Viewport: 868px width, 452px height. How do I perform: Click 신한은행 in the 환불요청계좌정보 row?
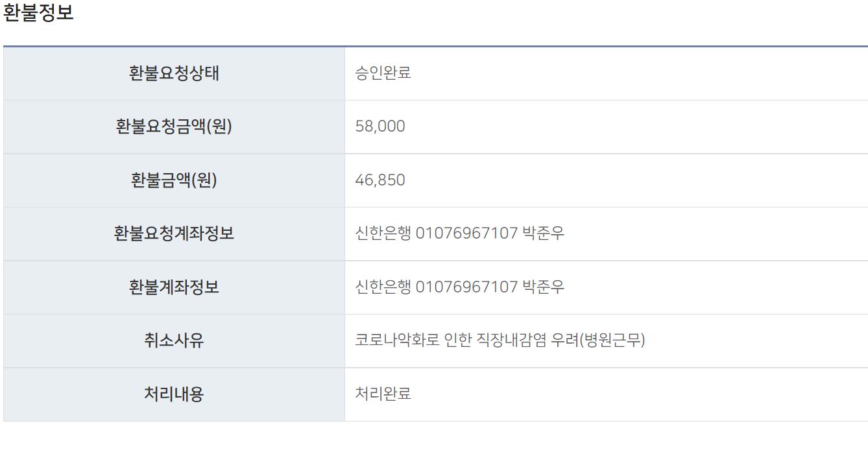click(x=383, y=233)
